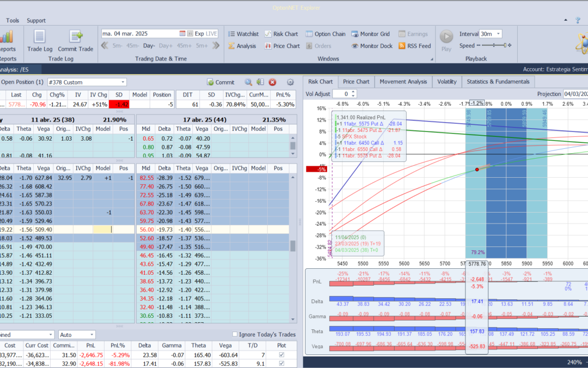The image size is (588, 368).
Task: Toggle Plot checkbox for the -2,646.75 PnL row
Action: pyautogui.click(x=281, y=355)
